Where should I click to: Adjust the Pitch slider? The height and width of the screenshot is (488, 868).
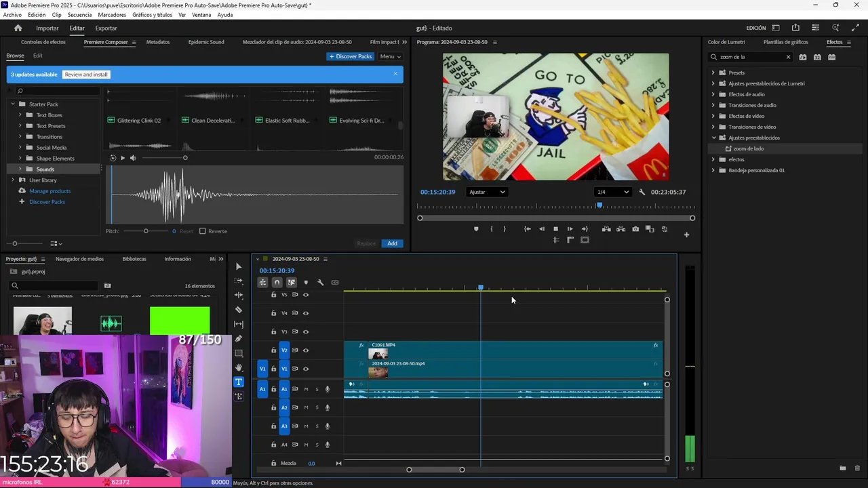(x=145, y=231)
